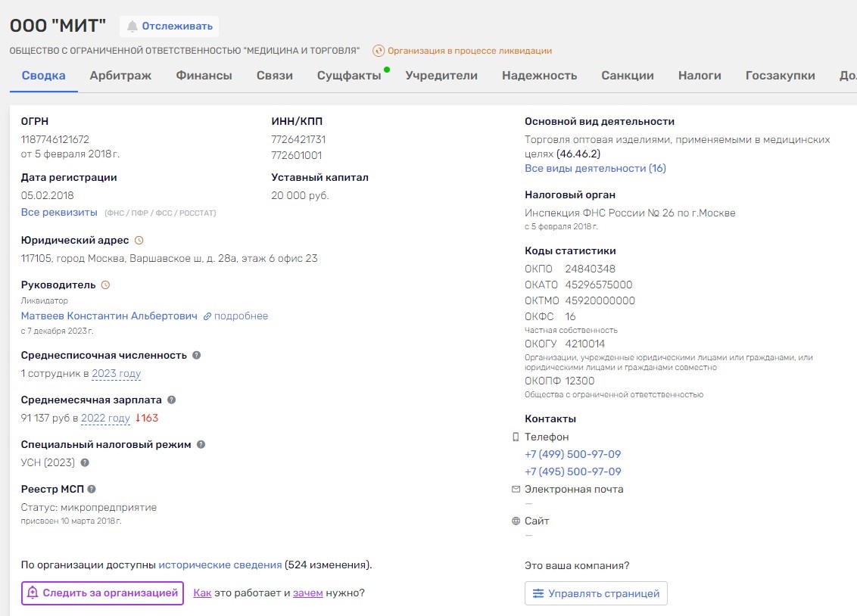Screen dimensions: 857x616
Task: Open the Все реквизиты link
Action: coord(59,213)
